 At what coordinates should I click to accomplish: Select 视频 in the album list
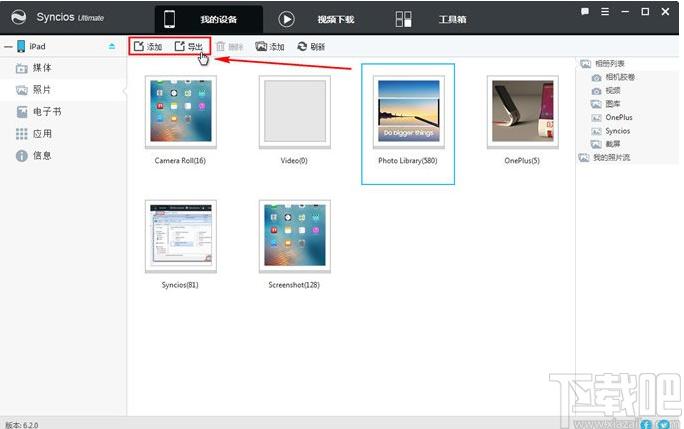tap(606, 91)
